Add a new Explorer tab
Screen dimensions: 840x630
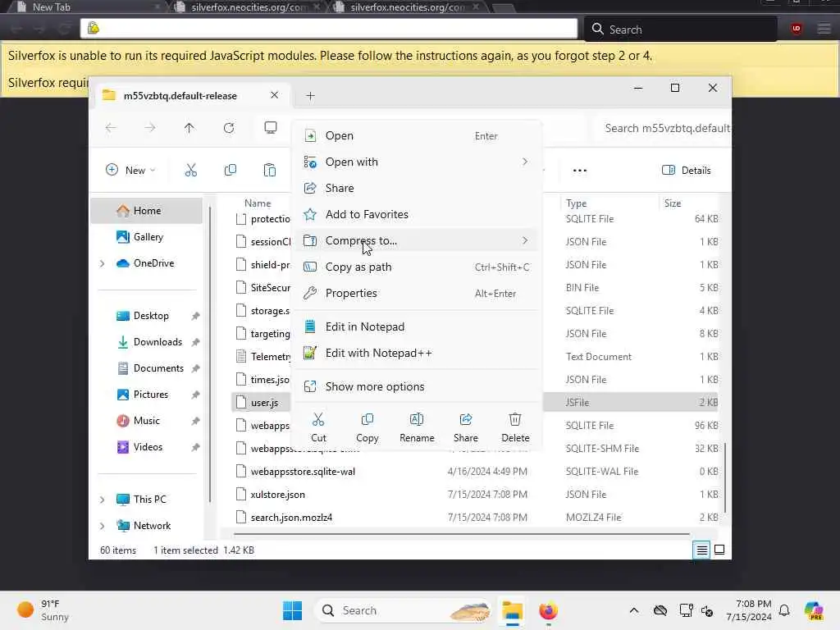pos(310,96)
